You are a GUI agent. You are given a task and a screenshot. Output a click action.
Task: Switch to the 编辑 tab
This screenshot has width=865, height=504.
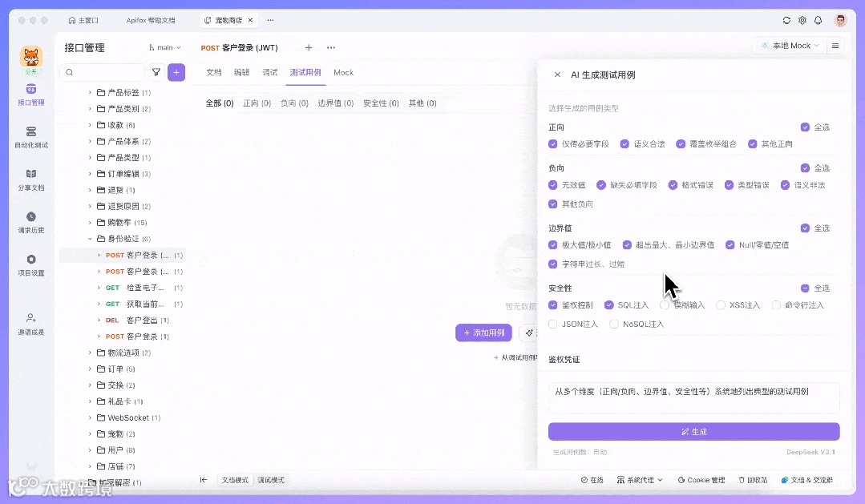tap(241, 72)
